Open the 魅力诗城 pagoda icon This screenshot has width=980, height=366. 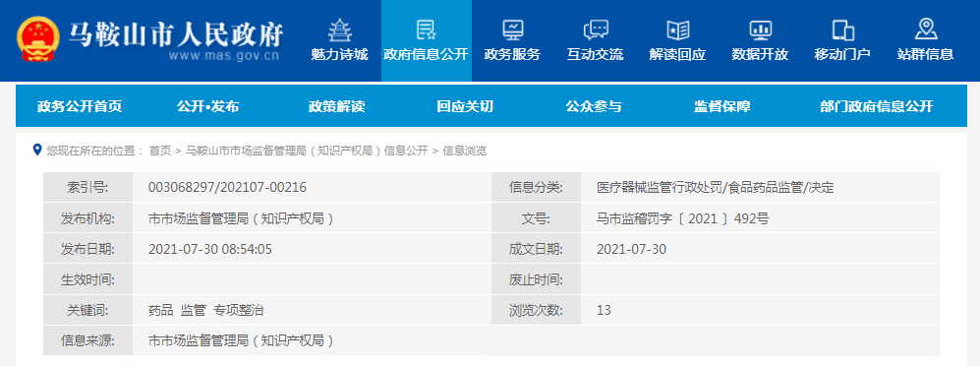point(339,30)
